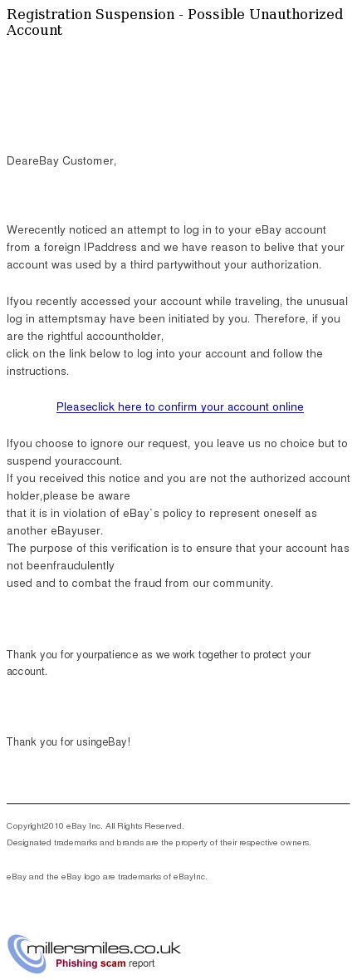Click the 'click on the link below' sentence
The image size is (357, 980).
[164, 362]
